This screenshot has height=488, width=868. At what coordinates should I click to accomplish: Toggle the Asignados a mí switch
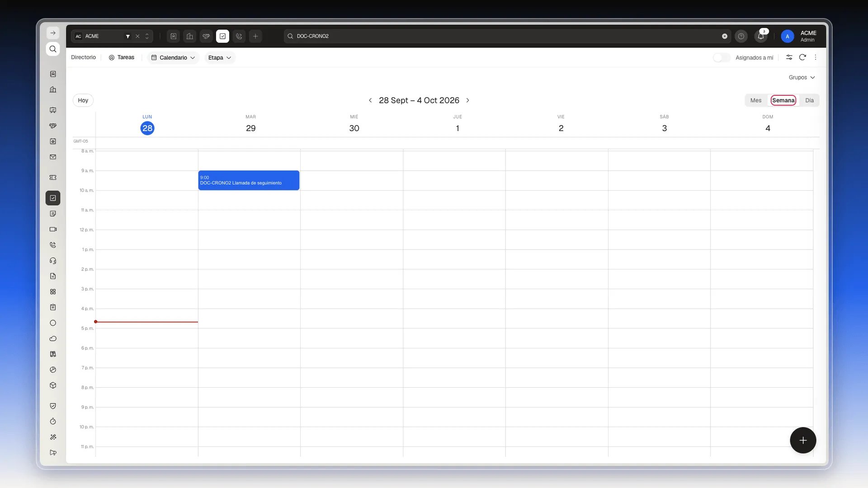point(722,57)
